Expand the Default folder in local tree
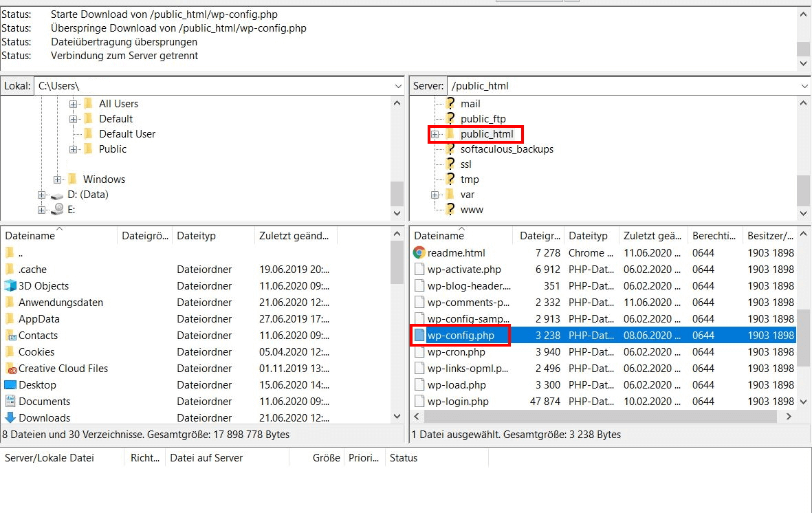Image resolution: width=812 pixels, height=513 pixels. (73, 119)
